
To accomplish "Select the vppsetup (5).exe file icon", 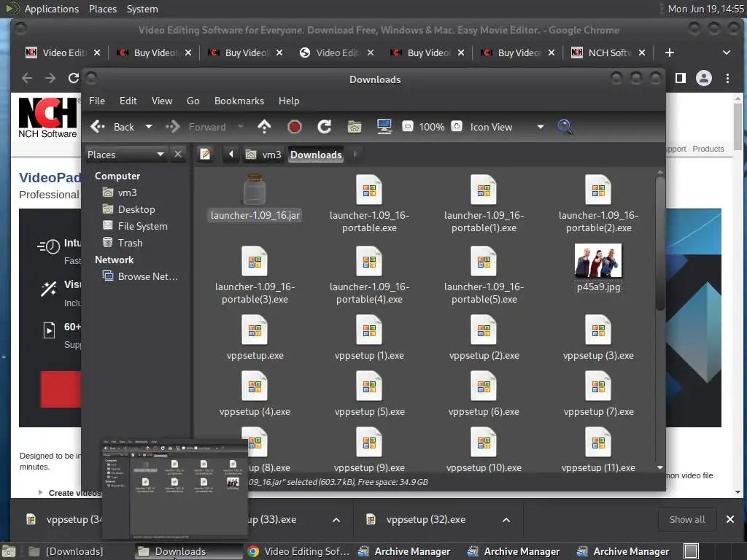I will 369,386.
